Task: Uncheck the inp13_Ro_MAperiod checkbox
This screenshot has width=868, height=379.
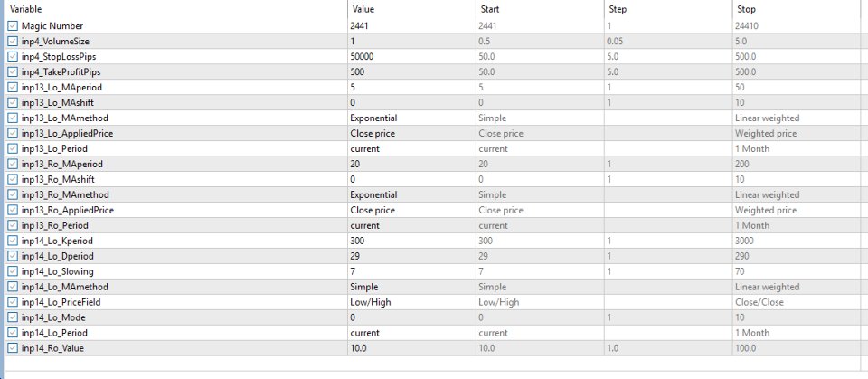Action: (x=12, y=164)
